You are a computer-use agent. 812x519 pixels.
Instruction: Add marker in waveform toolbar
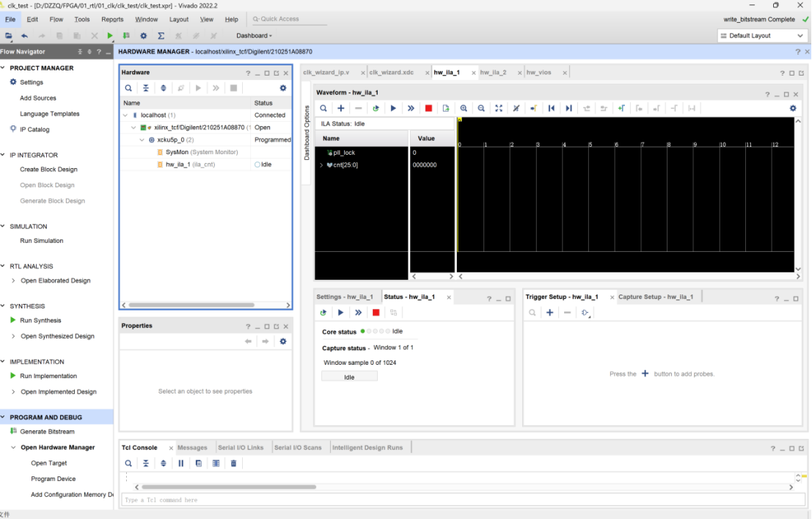coord(621,109)
